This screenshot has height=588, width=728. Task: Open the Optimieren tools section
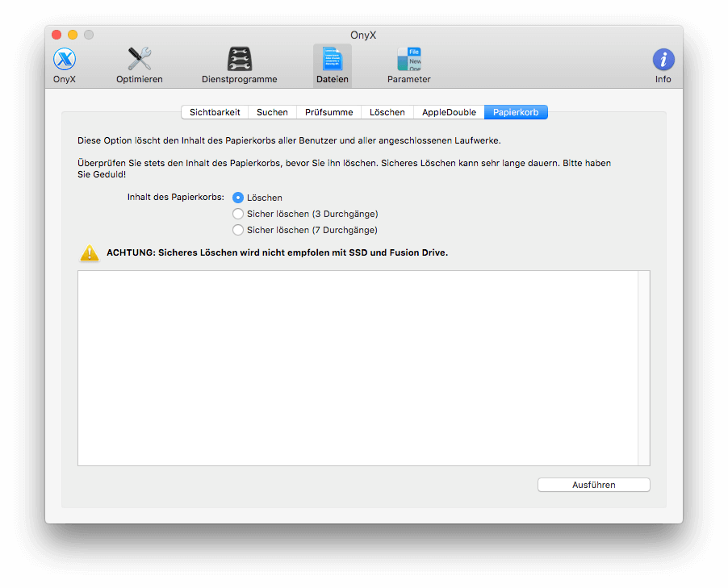coord(140,65)
